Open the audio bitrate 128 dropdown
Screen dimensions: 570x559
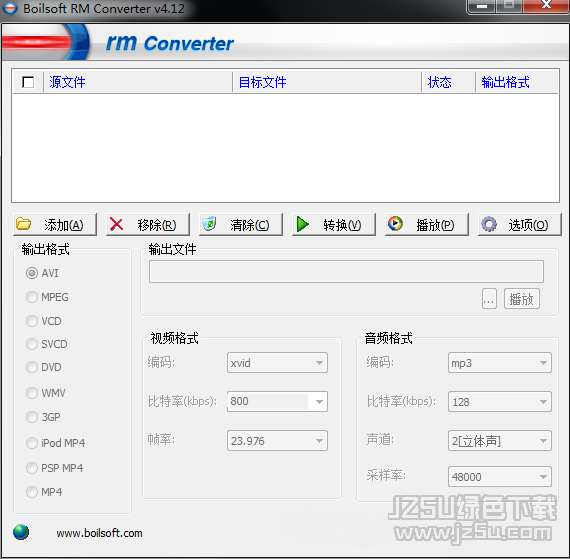pyautogui.click(x=500, y=402)
